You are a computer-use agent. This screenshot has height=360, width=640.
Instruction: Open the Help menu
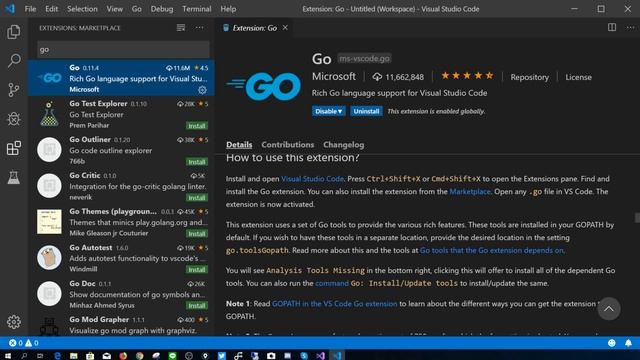tap(228, 9)
